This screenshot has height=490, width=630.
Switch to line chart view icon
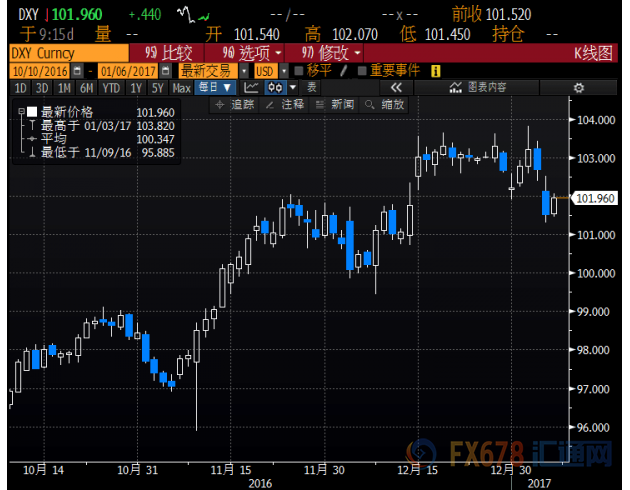248,88
